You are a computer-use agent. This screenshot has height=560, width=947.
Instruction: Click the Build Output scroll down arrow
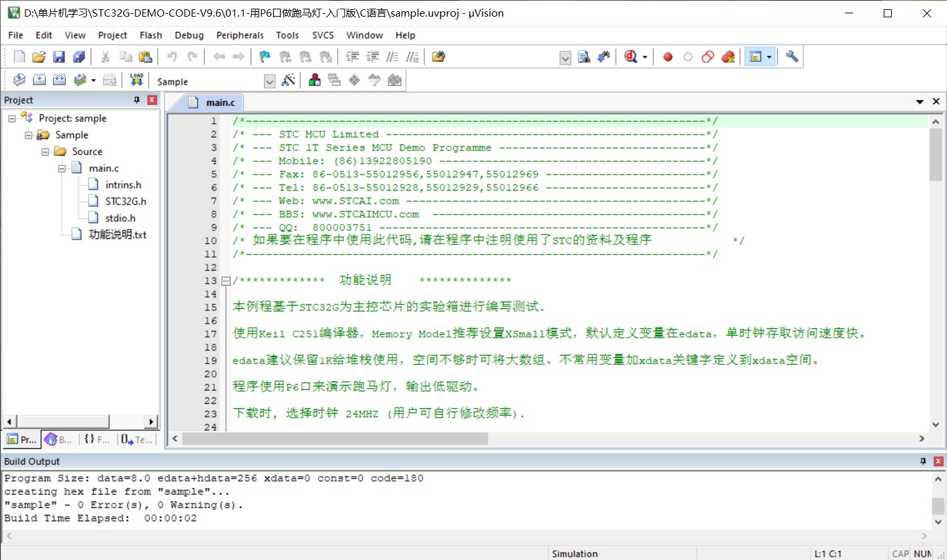click(938, 521)
